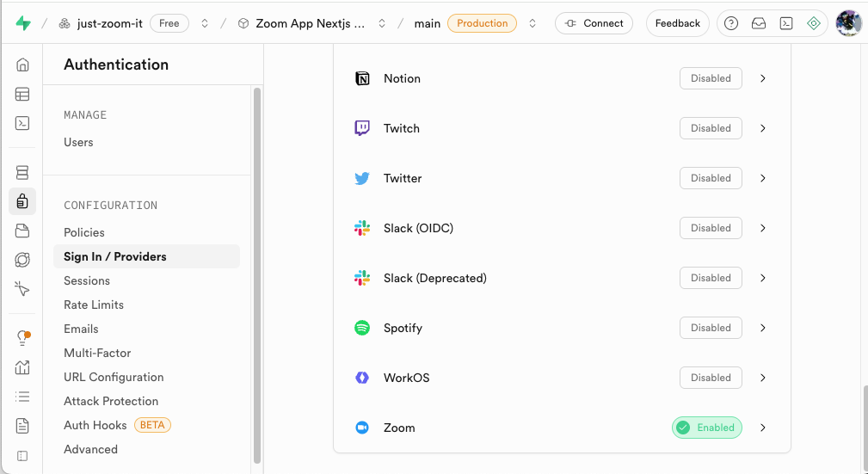868x474 pixels.
Task: Expand the Zoom provider row chevron
Action: click(763, 428)
